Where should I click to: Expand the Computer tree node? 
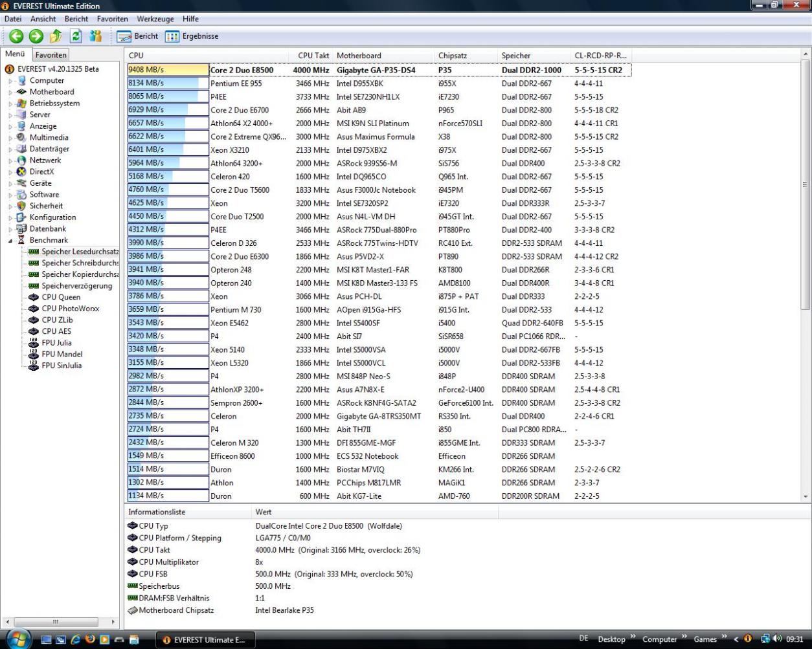(x=10, y=81)
